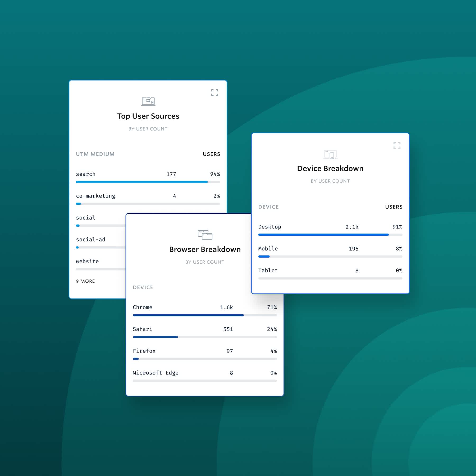Screen dimensions: 476x476
Task: Click the '195' Mobile user count
Action: (354, 249)
